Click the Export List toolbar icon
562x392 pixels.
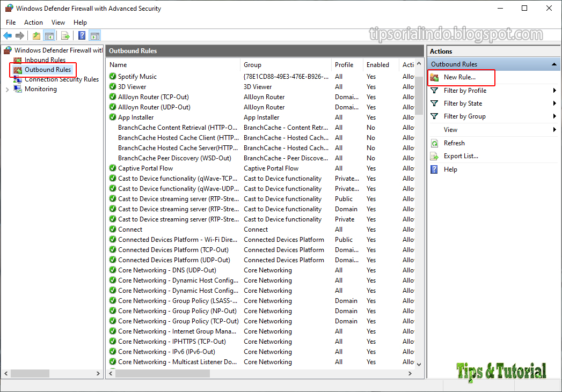(x=64, y=35)
